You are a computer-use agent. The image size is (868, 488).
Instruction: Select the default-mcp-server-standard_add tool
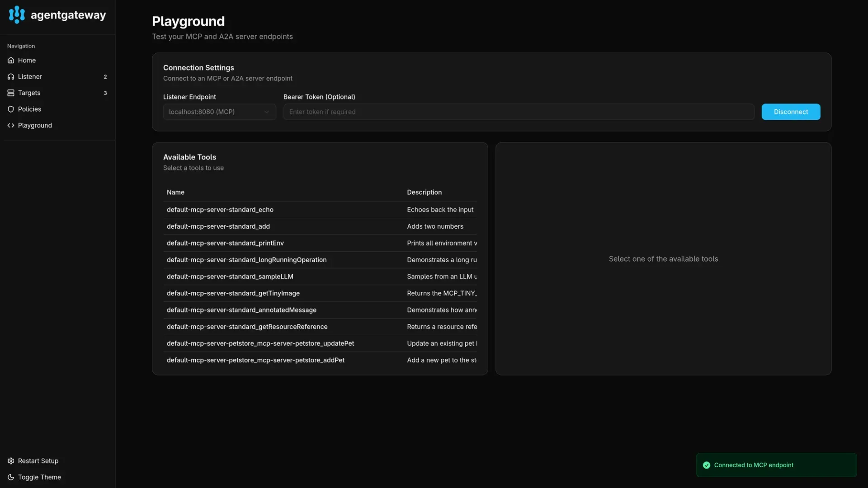click(x=320, y=226)
